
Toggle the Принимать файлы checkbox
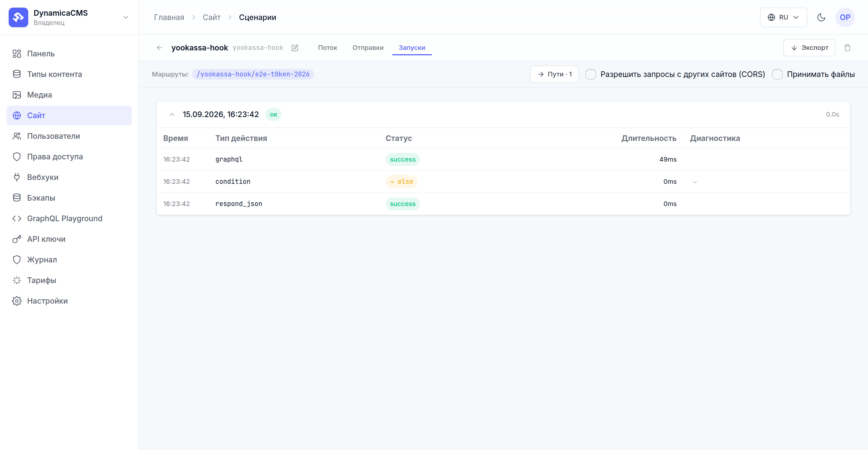coord(777,74)
